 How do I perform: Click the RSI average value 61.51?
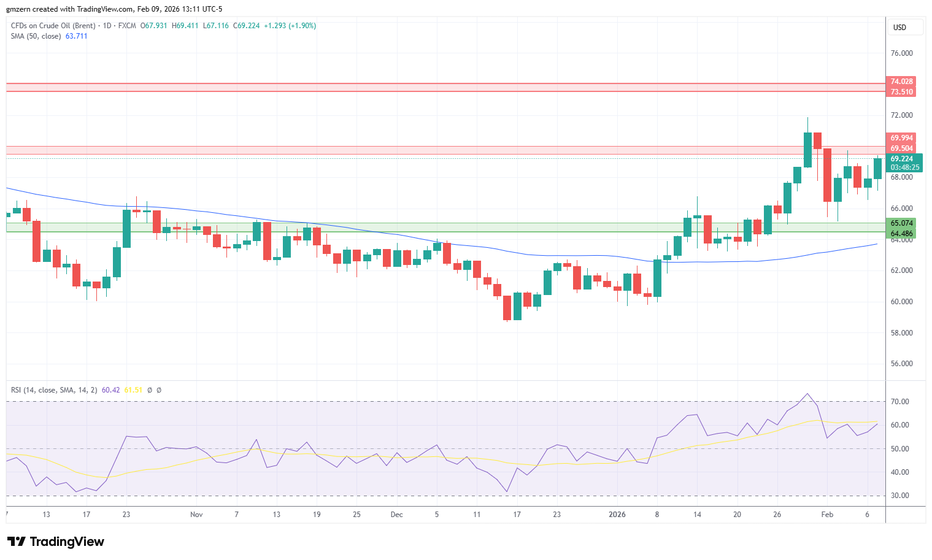point(133,390)
